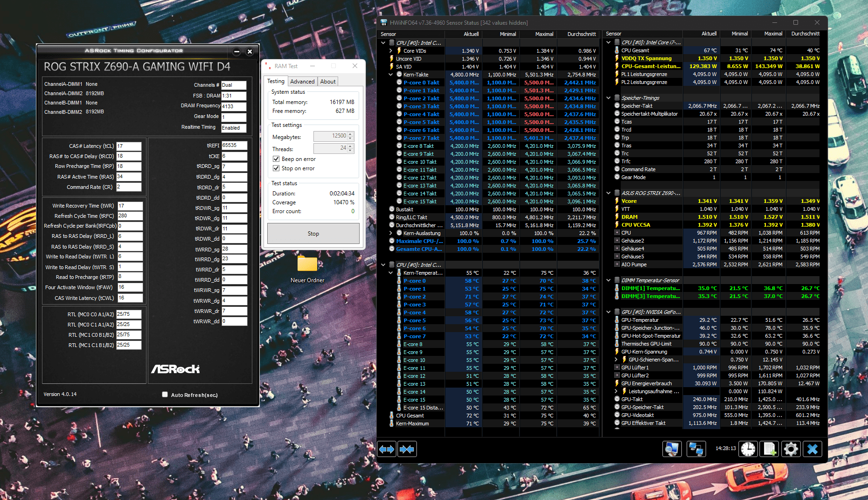Collapse the Kern-Takte tree row
Image resolution: width=868 pixels, height=500 pixels.
pos(391,75)
